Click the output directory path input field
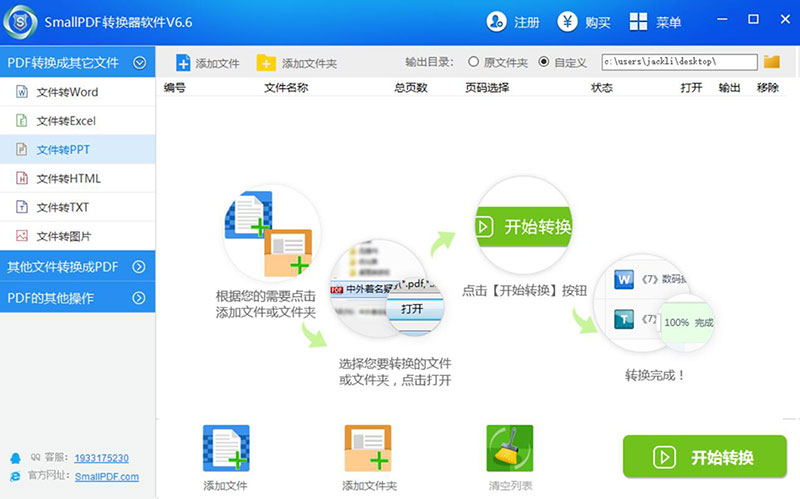This screenshot has height=499, width=800. (x=680, y=62)
